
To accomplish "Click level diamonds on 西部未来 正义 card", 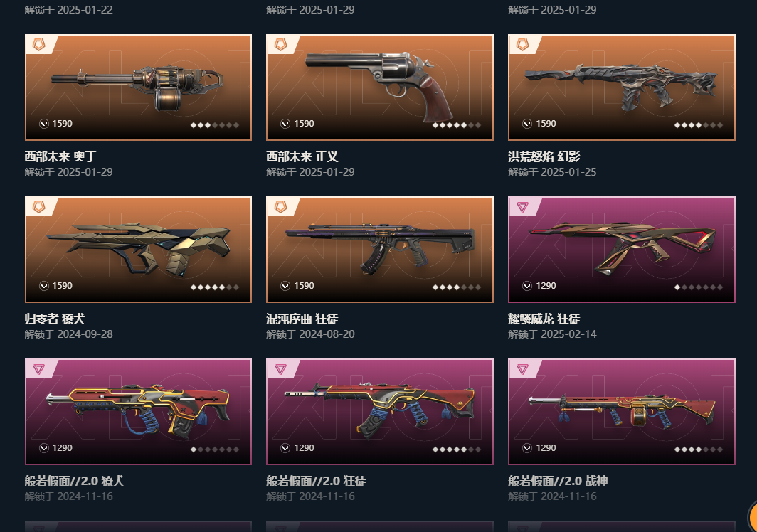I will pyautogui.click(x=457, y=125).
